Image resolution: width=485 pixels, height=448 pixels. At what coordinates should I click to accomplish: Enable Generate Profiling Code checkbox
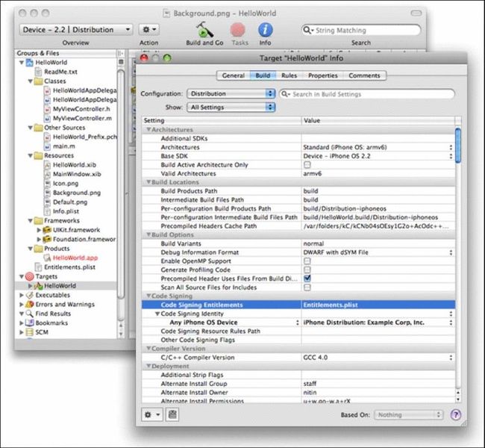pyautogui.click(x=307, y=270)
